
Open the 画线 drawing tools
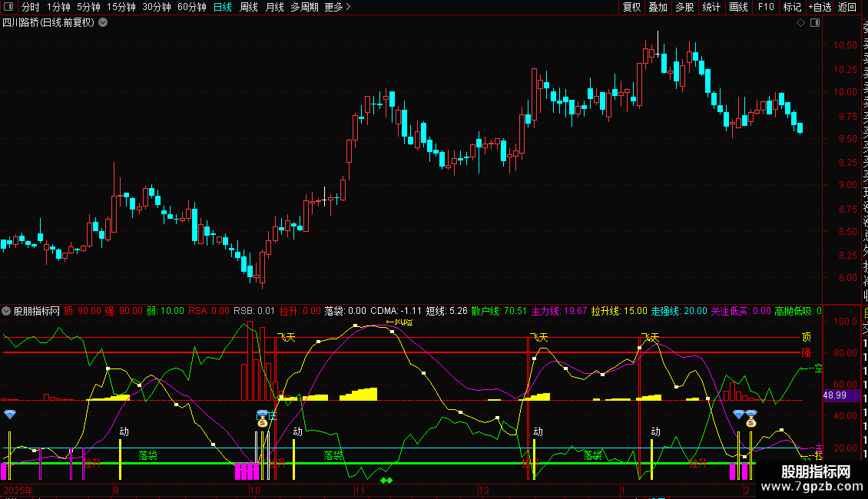pos(738,7)
